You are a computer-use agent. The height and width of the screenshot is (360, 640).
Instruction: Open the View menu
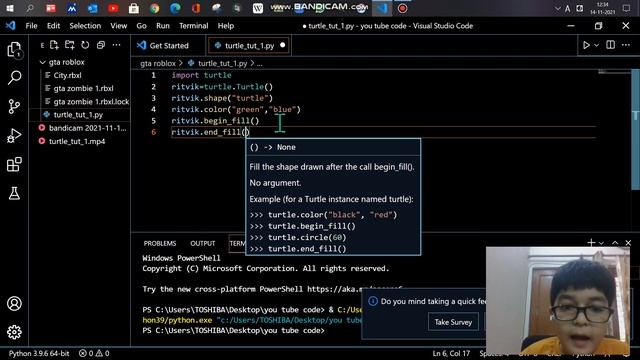point(119,26)
